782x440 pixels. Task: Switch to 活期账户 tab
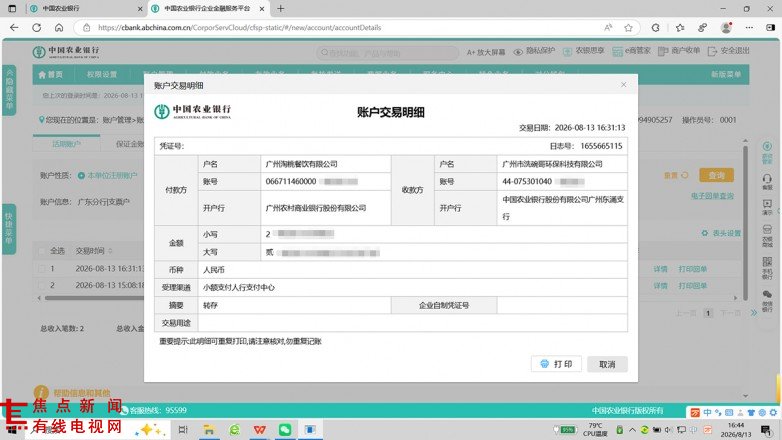click(x=66, y=144)
